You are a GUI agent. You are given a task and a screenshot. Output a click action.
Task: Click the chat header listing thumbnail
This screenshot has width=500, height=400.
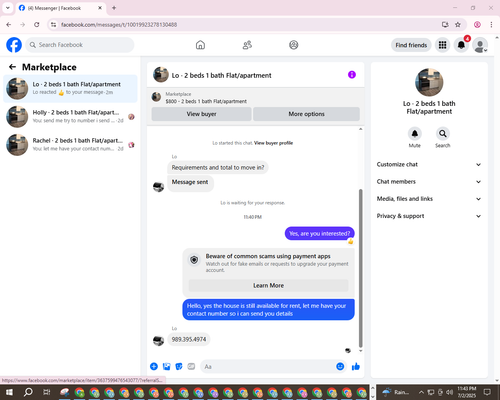161,75
